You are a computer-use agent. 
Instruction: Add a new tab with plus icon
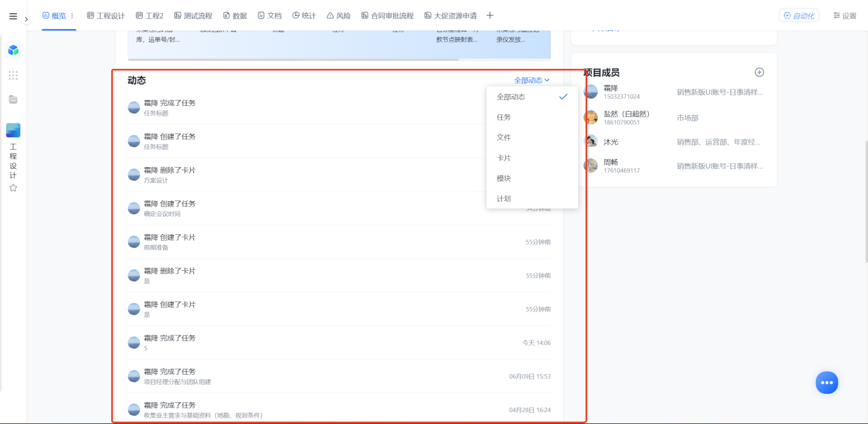coord(490,16)
